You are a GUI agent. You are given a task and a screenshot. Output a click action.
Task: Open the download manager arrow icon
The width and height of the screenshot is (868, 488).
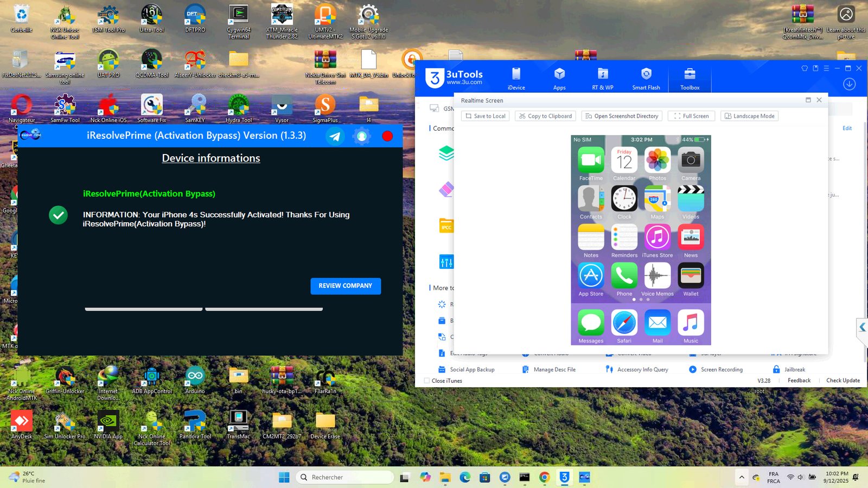(x=849, y=84)
